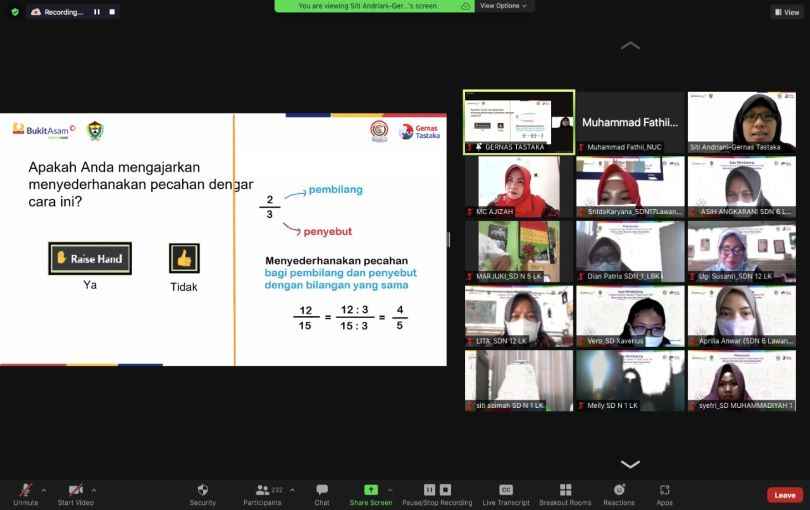
Task: Click the BukitAsam logo on the slide
Action: tap(44, 130)
